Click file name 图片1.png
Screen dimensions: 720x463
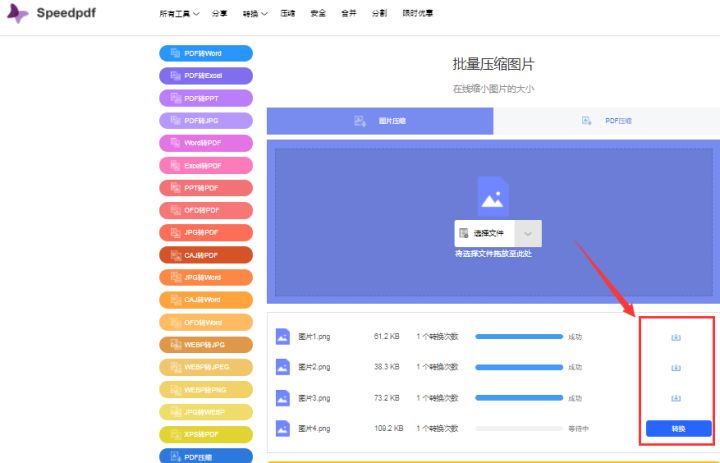(x=314, y=337)
